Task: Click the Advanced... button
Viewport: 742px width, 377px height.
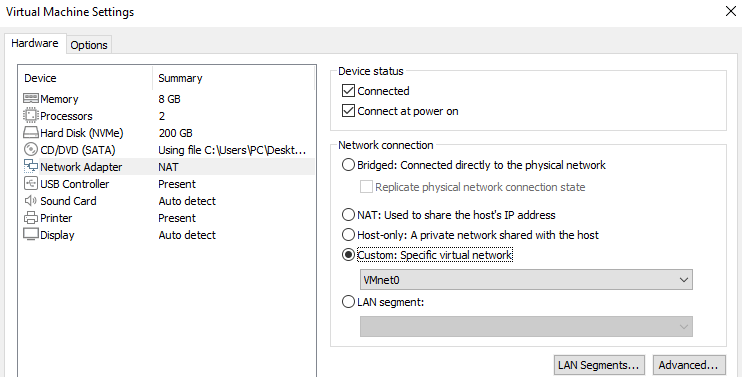Action: click(689, 365)
